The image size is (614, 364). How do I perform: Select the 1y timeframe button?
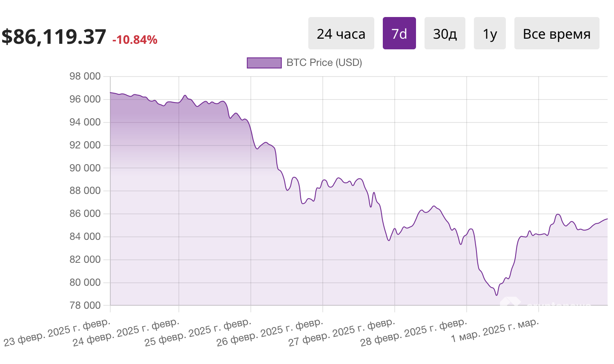(x=490, y=33)
